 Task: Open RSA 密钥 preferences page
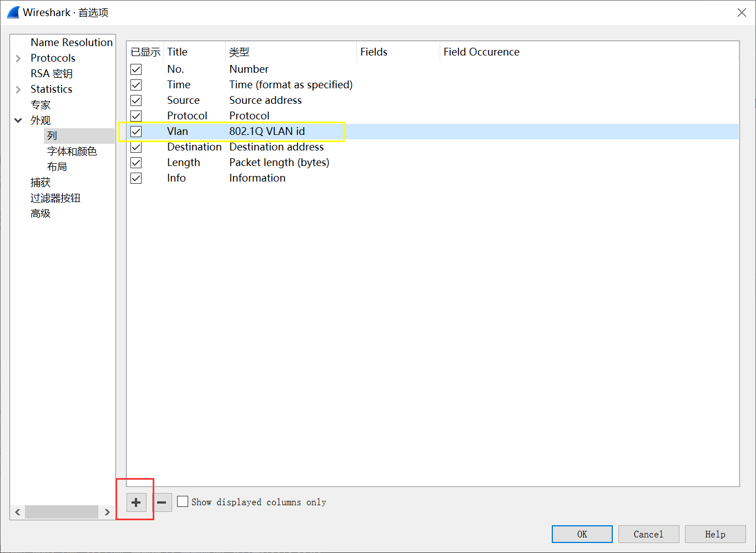click(52, 73)
